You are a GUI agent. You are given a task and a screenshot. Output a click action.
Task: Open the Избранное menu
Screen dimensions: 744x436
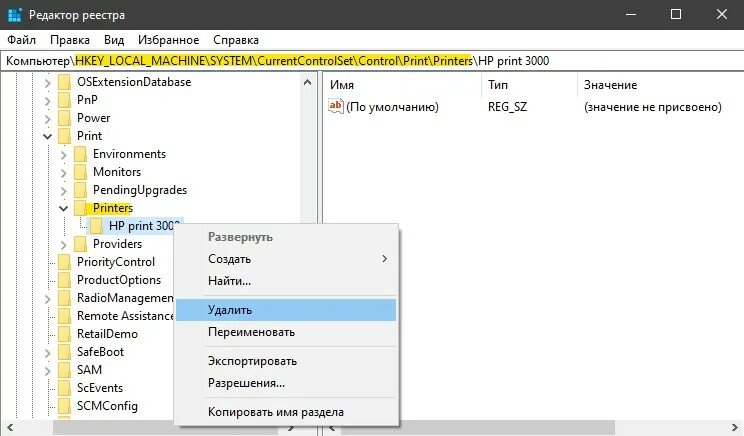pos(168,40)
